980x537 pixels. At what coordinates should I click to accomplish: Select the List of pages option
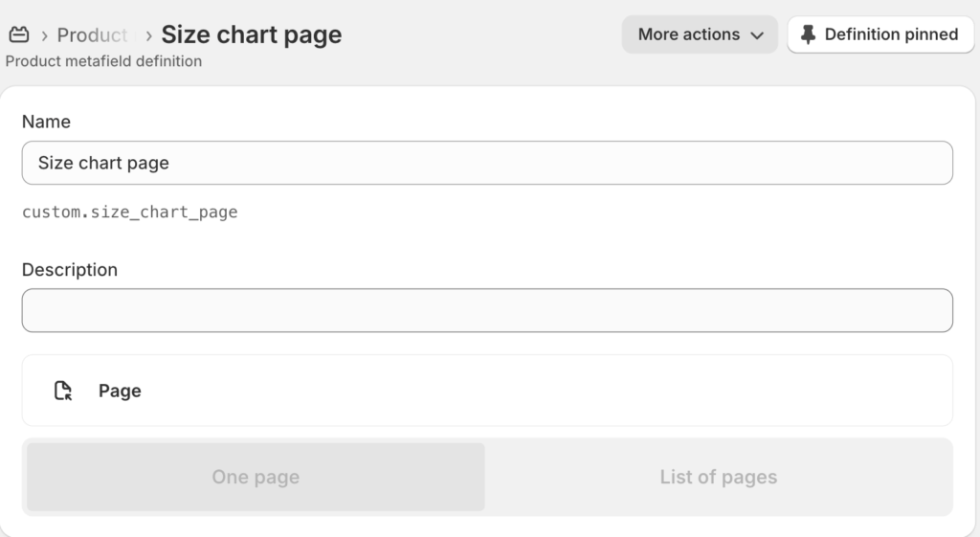click(718, 477)
